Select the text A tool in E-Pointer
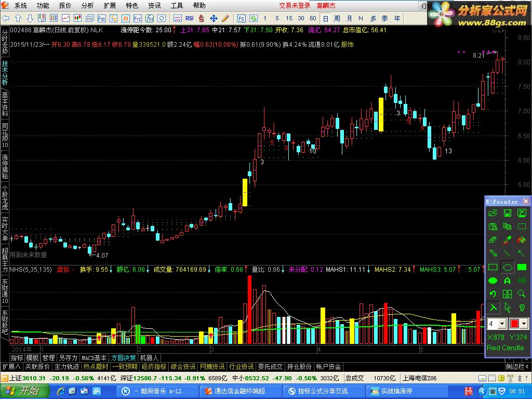This screenshot has width=532, height=399. [507, 281]
